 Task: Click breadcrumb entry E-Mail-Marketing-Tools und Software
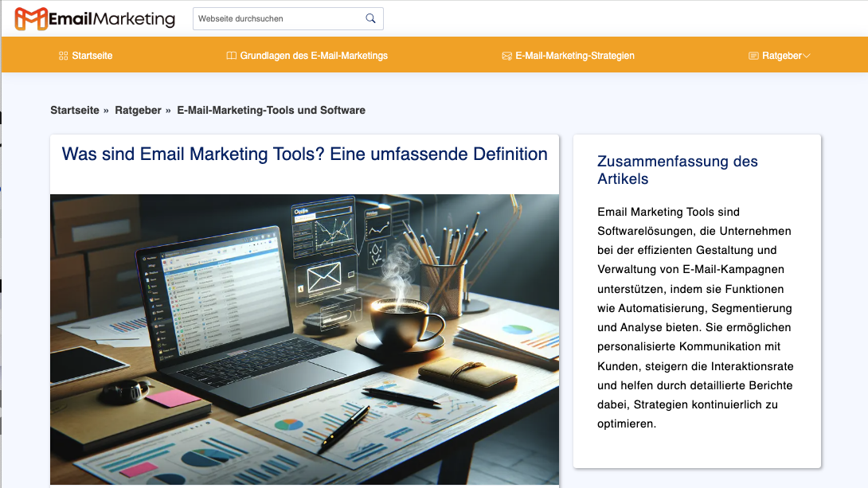coord(270,110)
